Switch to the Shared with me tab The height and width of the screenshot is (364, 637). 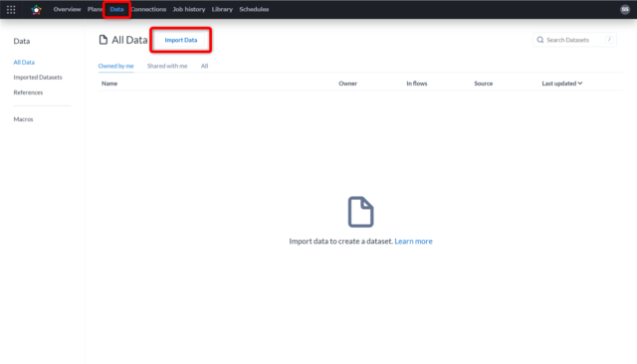pos(167,66)
